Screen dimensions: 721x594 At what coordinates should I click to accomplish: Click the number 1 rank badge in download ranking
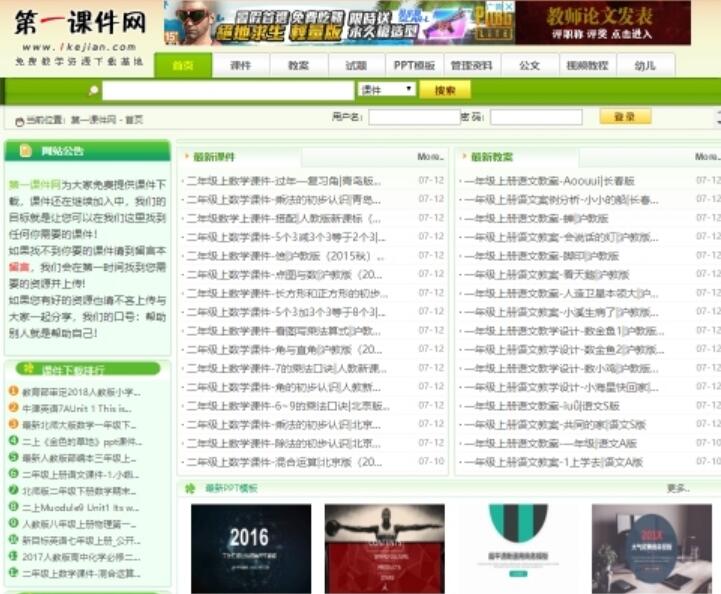pos(13,392)
